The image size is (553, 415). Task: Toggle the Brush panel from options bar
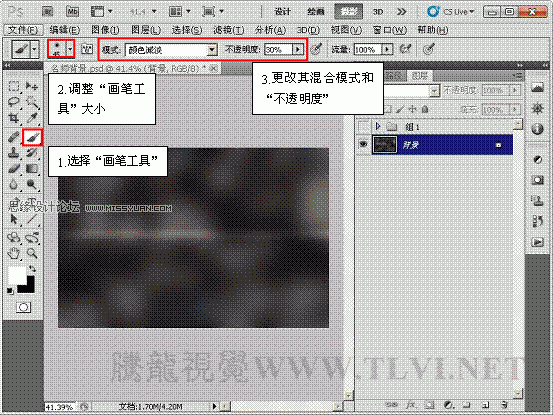point(87,49)
